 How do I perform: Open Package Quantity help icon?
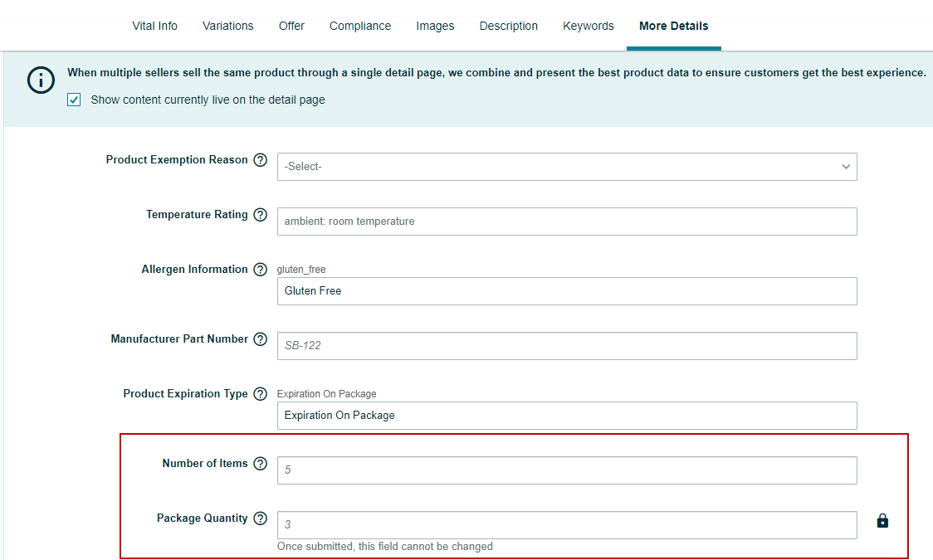coord(261,519)
